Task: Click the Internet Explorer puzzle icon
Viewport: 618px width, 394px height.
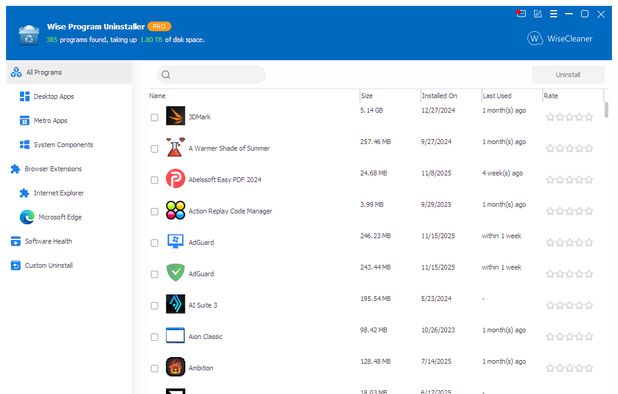Action: coord(24,193)
